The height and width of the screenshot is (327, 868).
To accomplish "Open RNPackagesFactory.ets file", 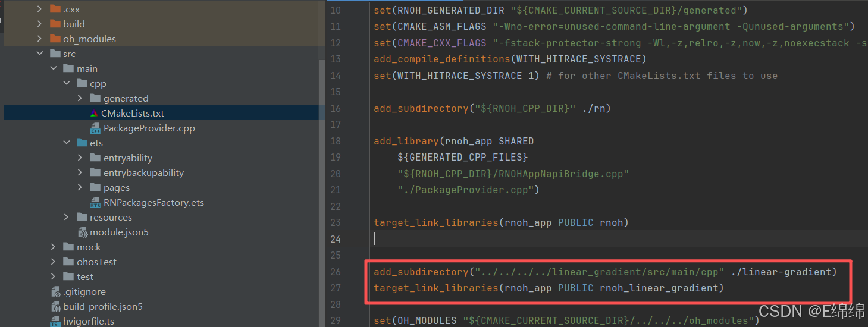I will (153, 202).
